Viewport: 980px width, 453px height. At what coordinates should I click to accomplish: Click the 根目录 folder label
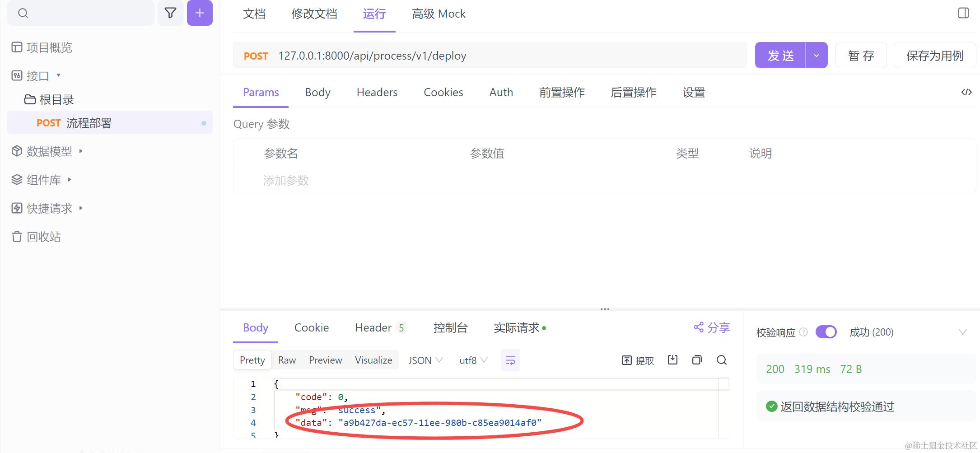coord(57,99)
